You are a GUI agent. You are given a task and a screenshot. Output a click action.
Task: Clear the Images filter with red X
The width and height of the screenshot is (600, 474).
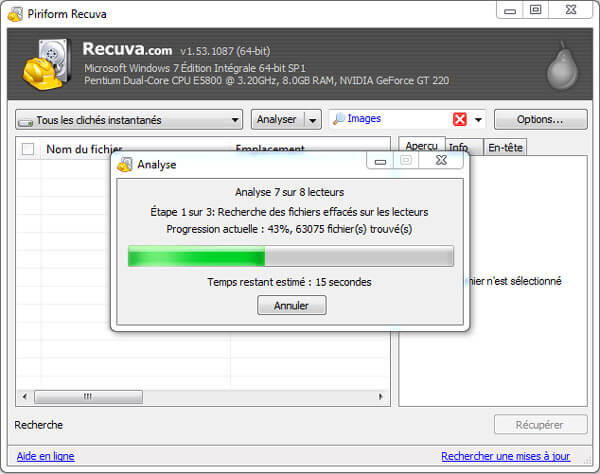460,119
